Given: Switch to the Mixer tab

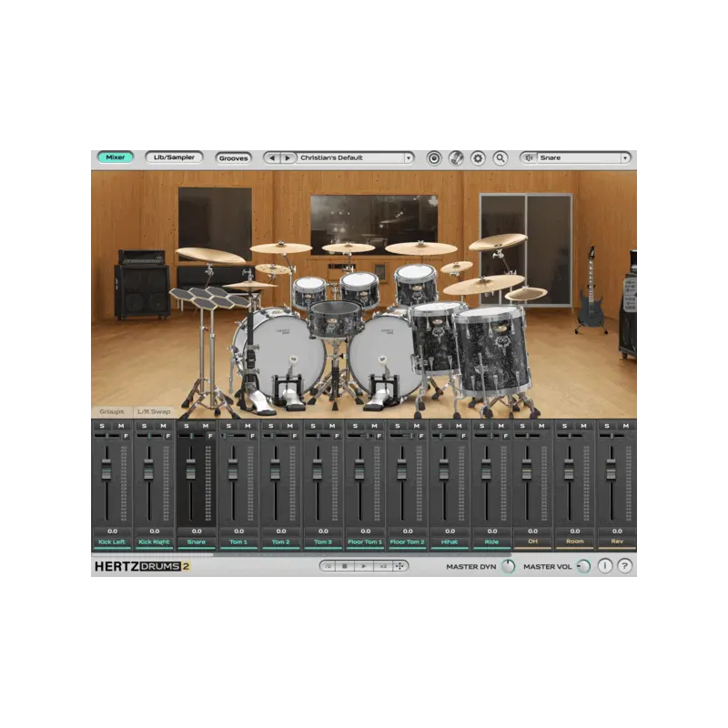Looking at the screenshot, I should coord(116,157).
